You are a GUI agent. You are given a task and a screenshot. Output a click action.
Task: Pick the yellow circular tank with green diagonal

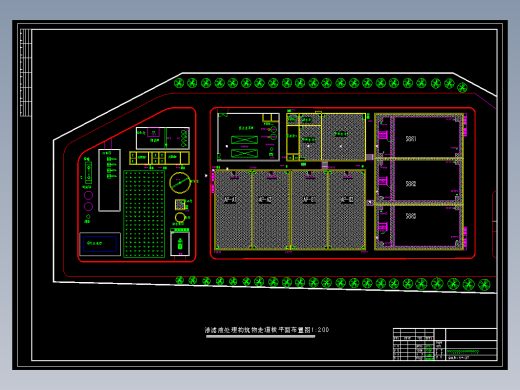click(x=180, y=183)
